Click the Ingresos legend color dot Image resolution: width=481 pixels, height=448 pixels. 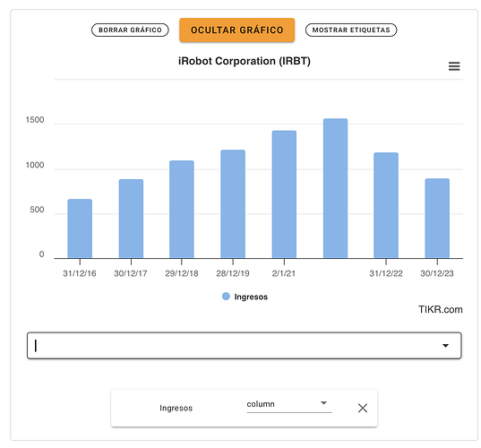click(x=226, y=297)
